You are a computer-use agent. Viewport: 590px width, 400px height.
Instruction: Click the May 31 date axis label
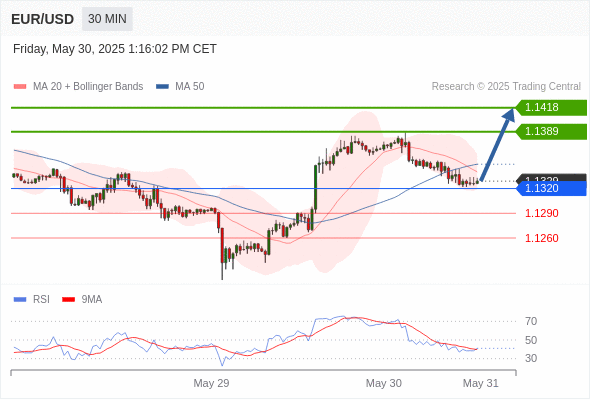481,383
